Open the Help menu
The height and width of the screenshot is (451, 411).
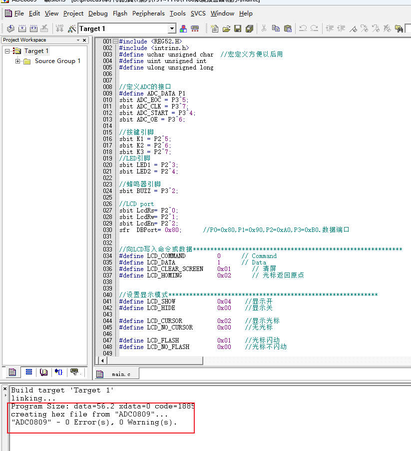[x=246, y=13]
